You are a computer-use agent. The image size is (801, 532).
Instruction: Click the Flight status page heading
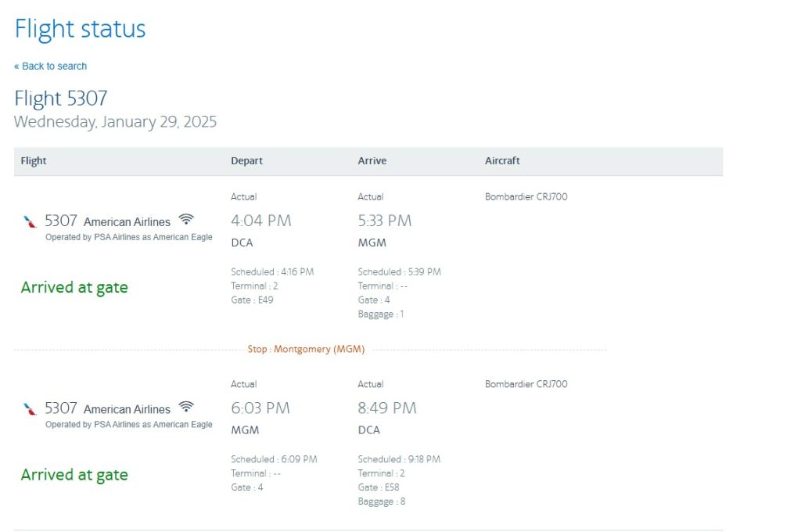(x=80, y=29)
